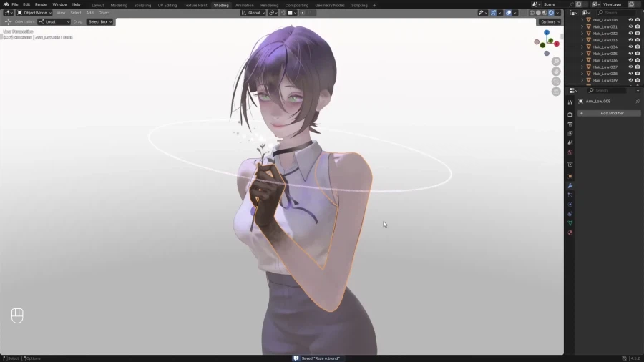Open the Global transform orientation dropdown
The width and height of the screenshot is (644, 362).
tap(253, 13)
